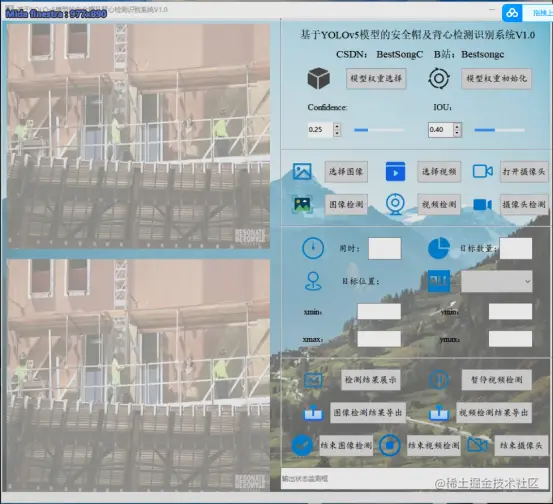Click the IOU slider track
553x504 pixels.
point(499,130)
